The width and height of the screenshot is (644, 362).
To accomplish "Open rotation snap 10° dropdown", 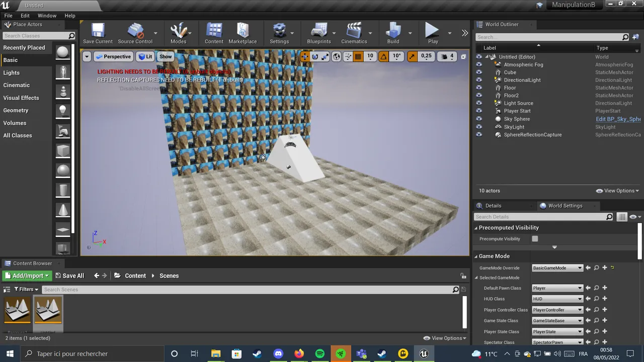I will [396, 56].
